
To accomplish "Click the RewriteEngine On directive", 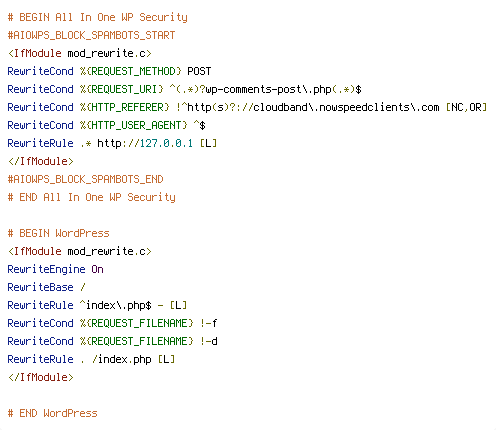I will 55,269.
